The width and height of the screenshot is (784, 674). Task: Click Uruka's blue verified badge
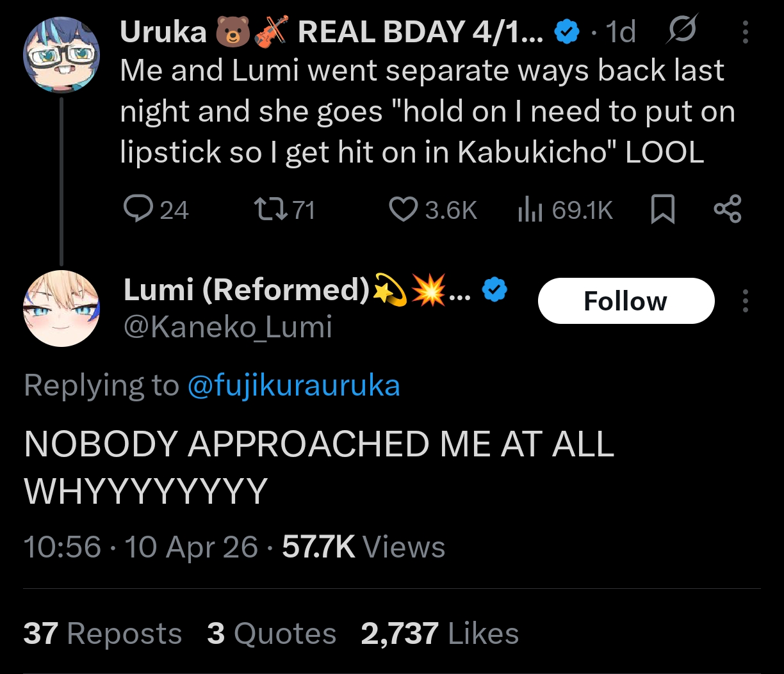click(567, 32)
